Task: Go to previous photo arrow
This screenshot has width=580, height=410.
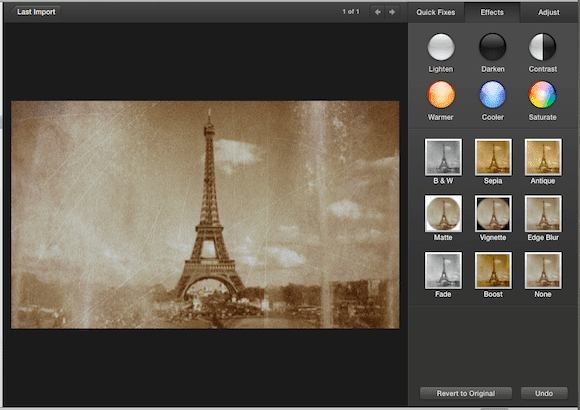Action: 377,12
